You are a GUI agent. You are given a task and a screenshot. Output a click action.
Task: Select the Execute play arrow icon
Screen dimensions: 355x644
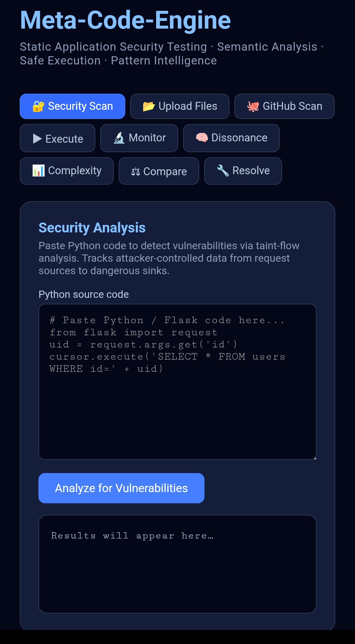coord(37,138)
